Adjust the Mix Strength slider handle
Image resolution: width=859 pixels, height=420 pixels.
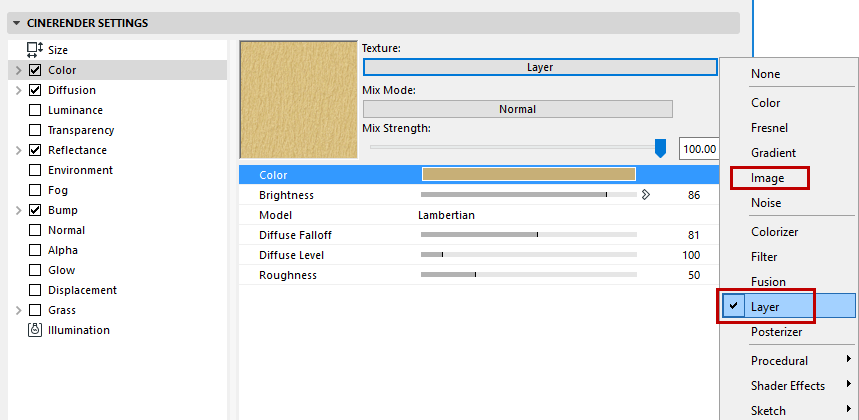click(661, 148)
